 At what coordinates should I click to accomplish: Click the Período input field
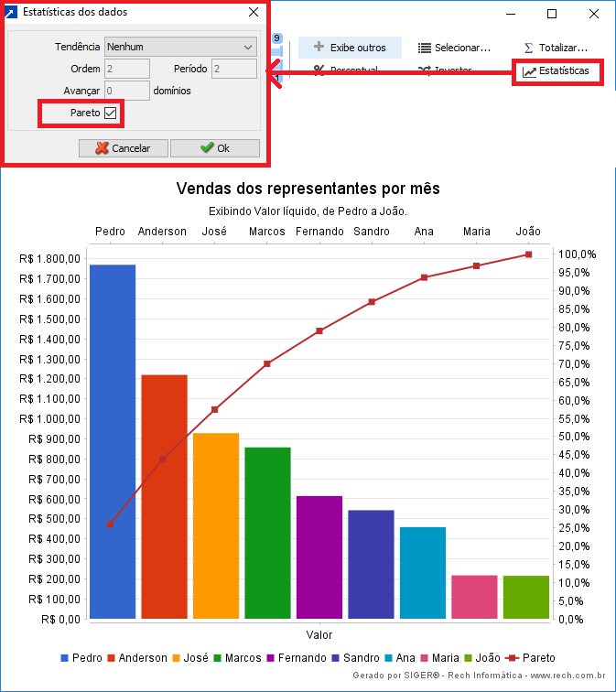pos(234,69)
